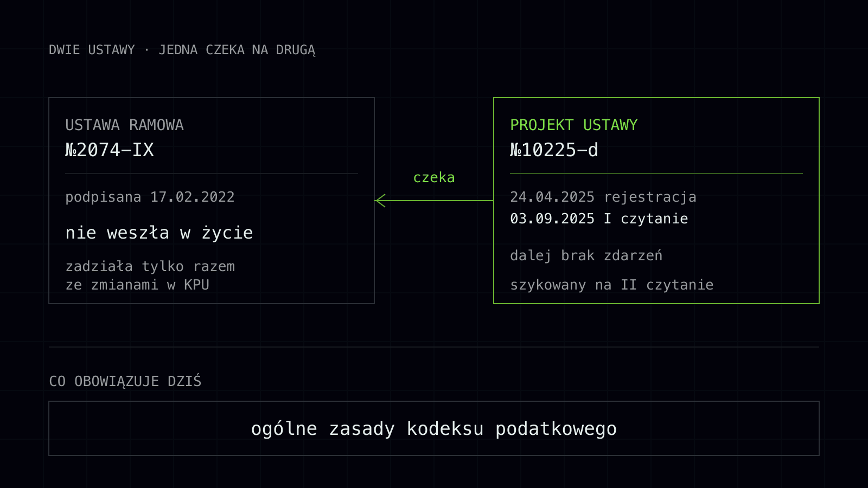
Task: Select the text "dalej brak zdarzeń"
Action: [586, 255]
